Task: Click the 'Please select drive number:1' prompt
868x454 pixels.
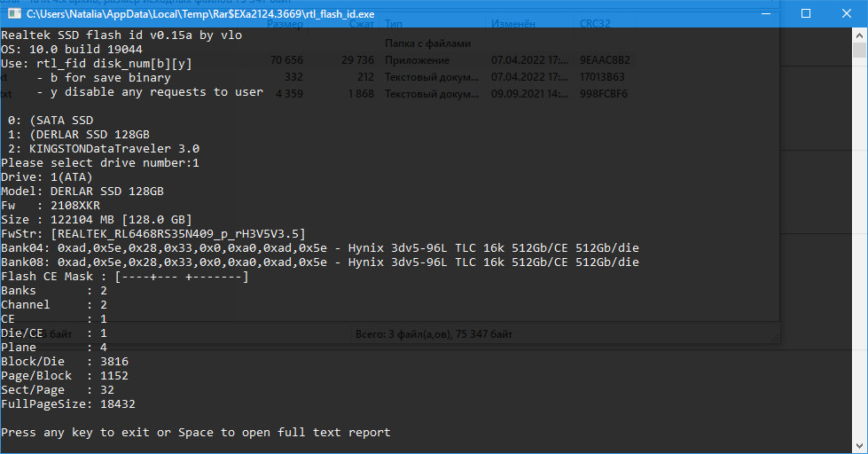Action: [x=100, y=163]
